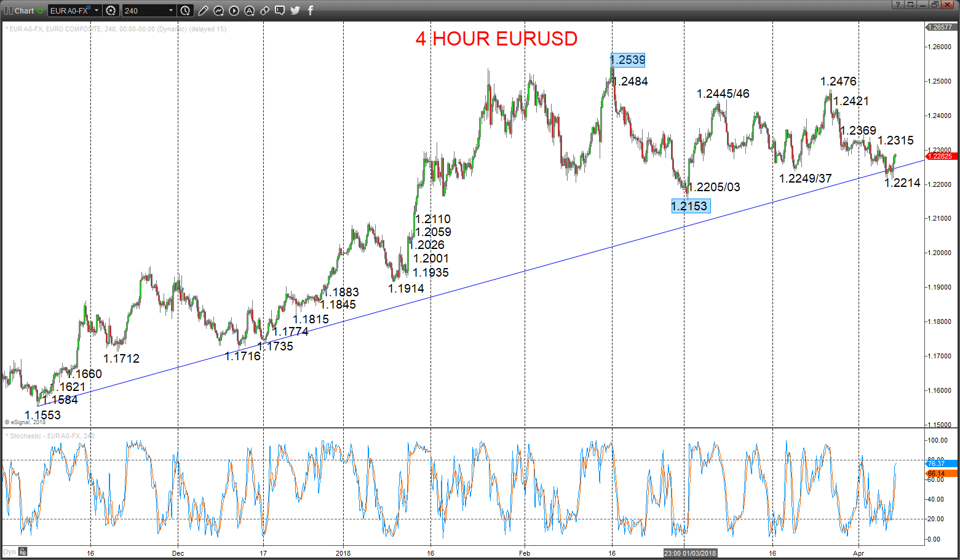The height and width of the screenshot is (560, 960).
Task: Click the red 1.22825 current price marker
Action: 942,156
